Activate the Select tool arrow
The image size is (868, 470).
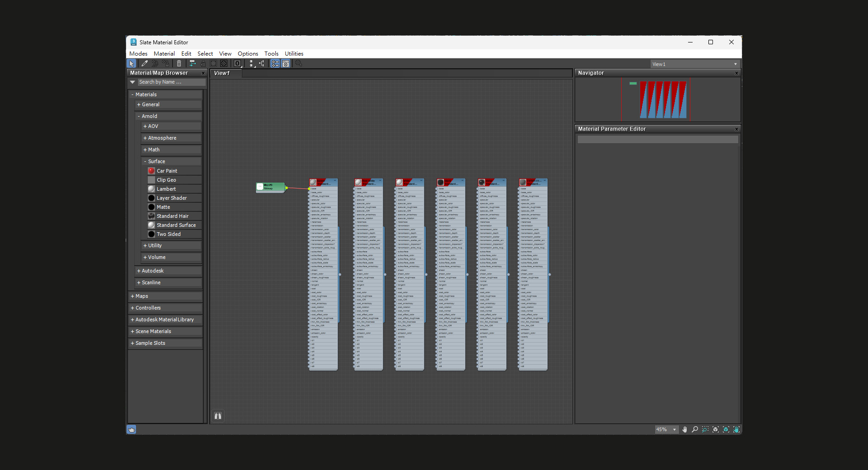coord(132,64)
